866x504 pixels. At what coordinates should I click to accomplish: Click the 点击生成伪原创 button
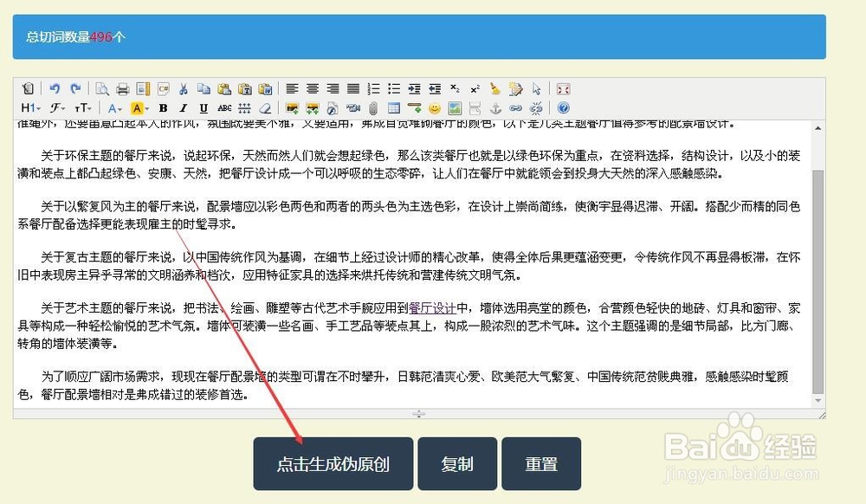333,463
